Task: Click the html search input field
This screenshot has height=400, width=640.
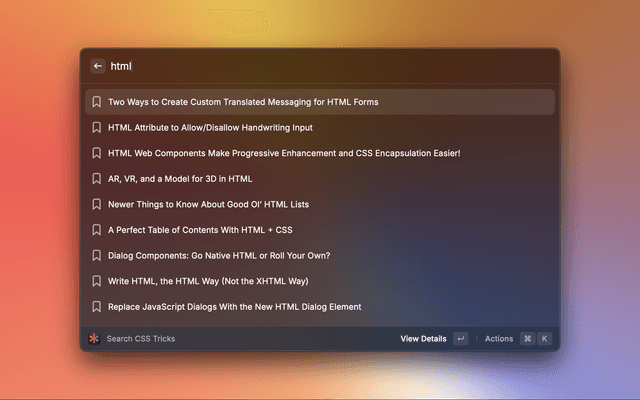Action: [320, 66]
